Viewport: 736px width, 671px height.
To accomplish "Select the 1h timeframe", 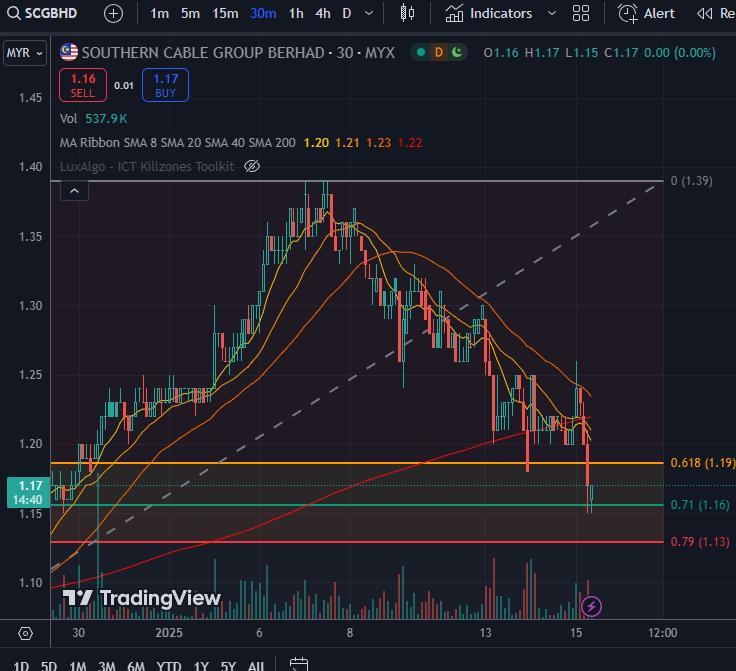I will pyautogui.click(x=296, y=14).
